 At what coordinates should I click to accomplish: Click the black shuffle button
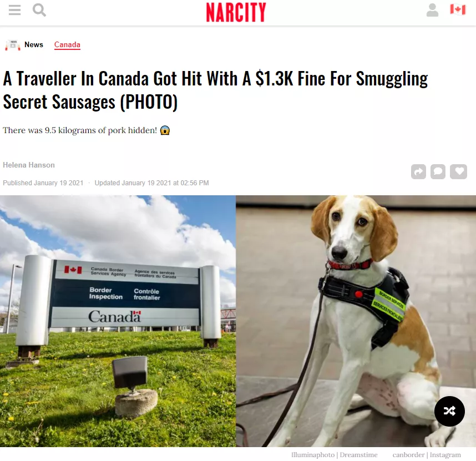[x=449, y=411]
